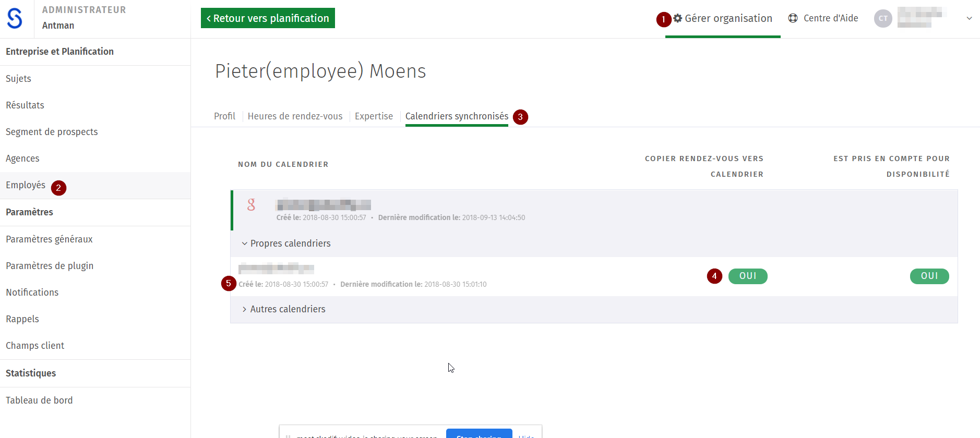Click the red Google account icon
Image resolution: width=980 pixels, height=438 pixels.
pos(252,205)
